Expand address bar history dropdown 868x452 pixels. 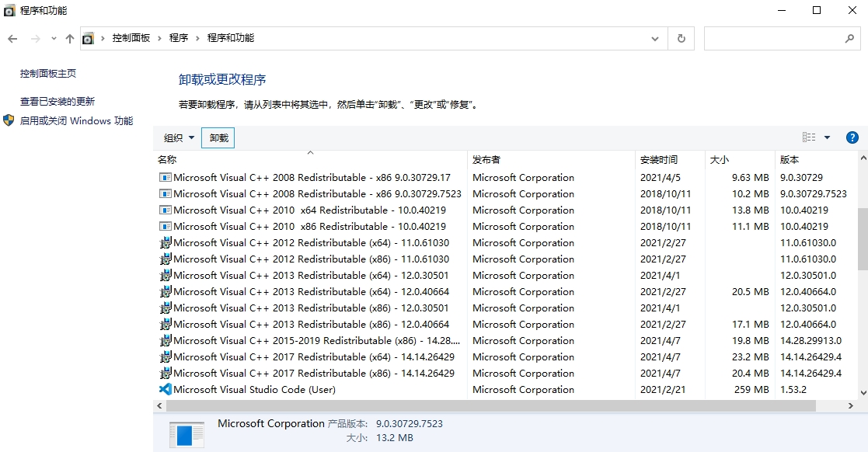click(x=655, y=39)
